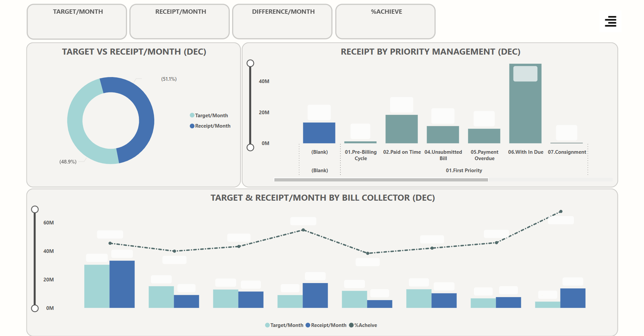
Task: Select the 06.With In Due bar
Action: pos(525,104)
